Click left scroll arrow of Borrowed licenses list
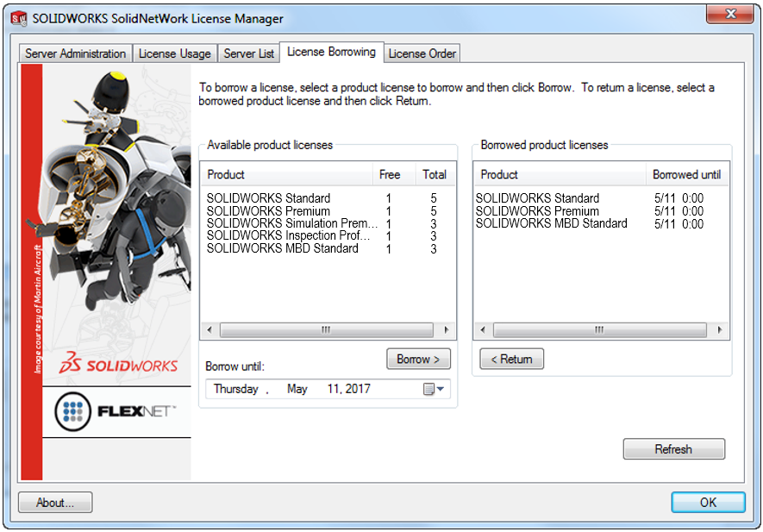 click(483, 329)
